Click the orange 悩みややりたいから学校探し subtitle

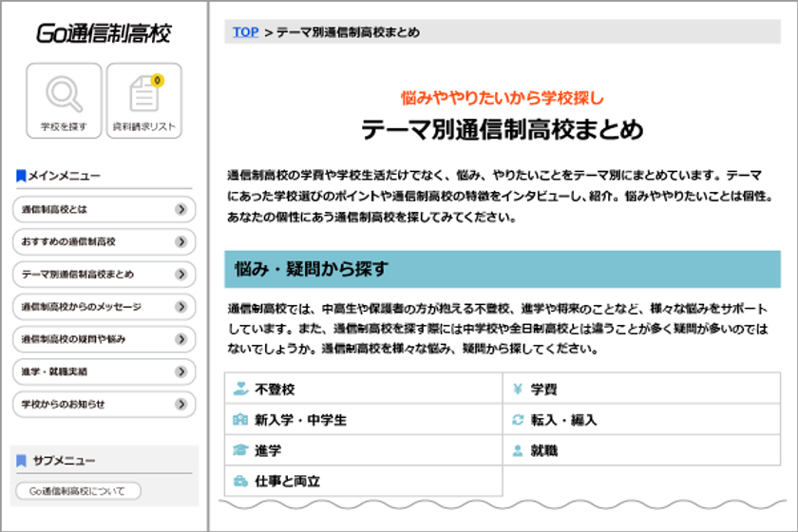(502, 98)
